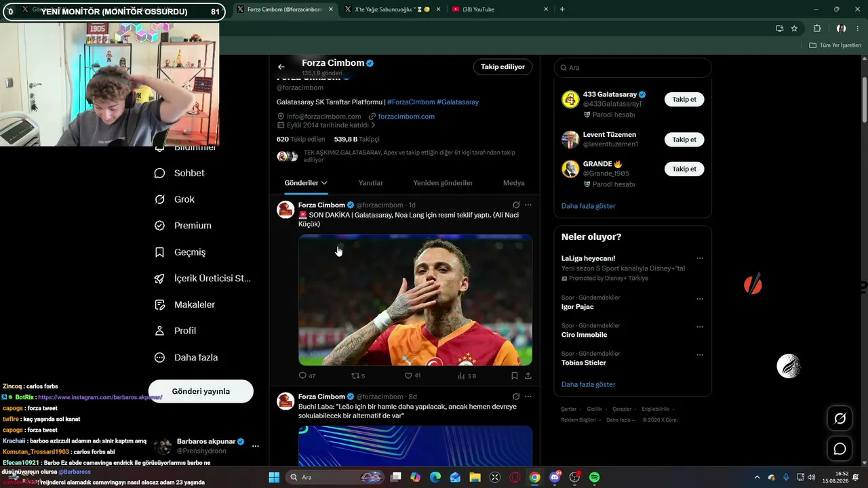The image size is (868, 488).
Task: View the 620 Takip edilen following list
Action: click(301, 139)
